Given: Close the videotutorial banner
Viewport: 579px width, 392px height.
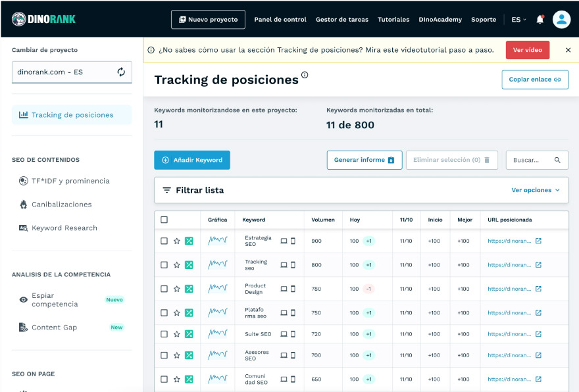Looking at the screenshot, I should (x=568, y=50).
